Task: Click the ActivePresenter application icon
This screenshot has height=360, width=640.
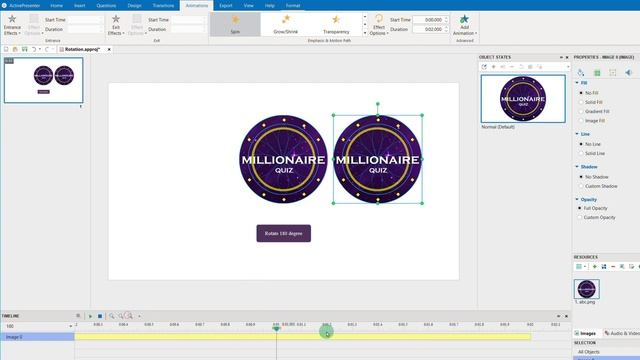Action: coord(4,5)
